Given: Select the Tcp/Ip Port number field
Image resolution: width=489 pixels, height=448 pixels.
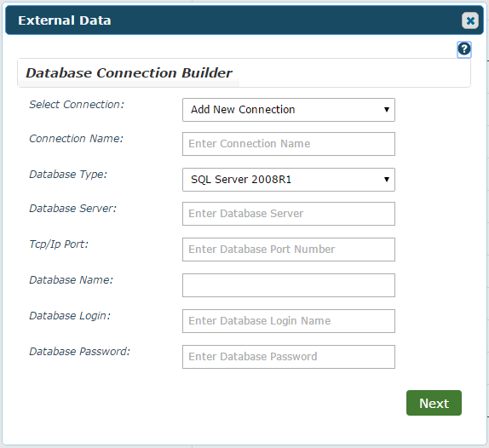Looking at the screenshot, I should 289,250.
